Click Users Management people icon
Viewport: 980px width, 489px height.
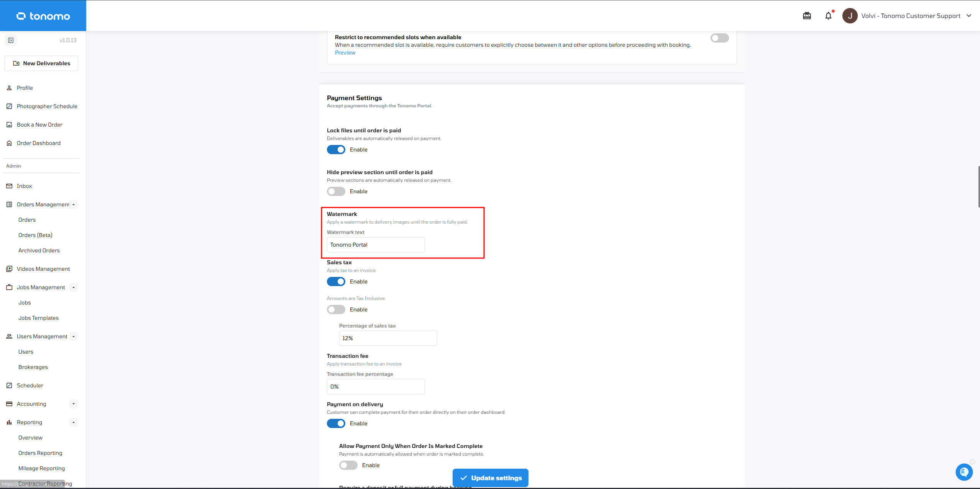(9, 336)
